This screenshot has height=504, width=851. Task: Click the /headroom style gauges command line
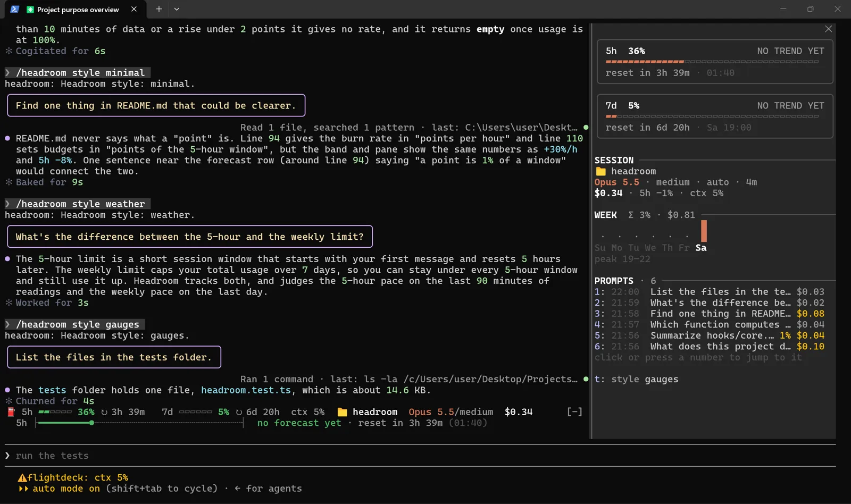coord(74,324)
